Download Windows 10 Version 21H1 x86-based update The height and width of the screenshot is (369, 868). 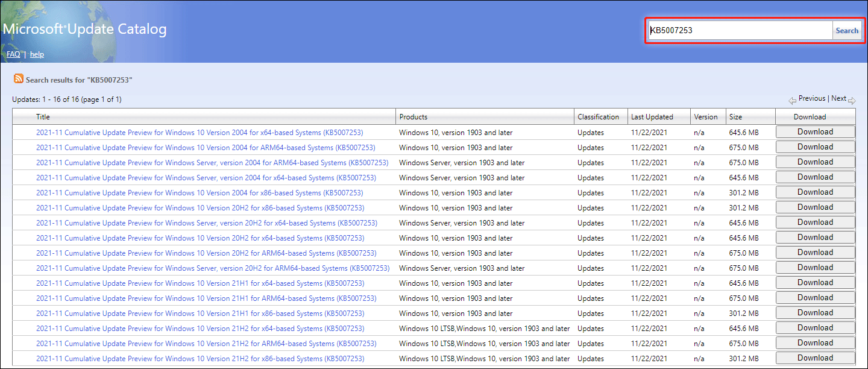point(815,313)
